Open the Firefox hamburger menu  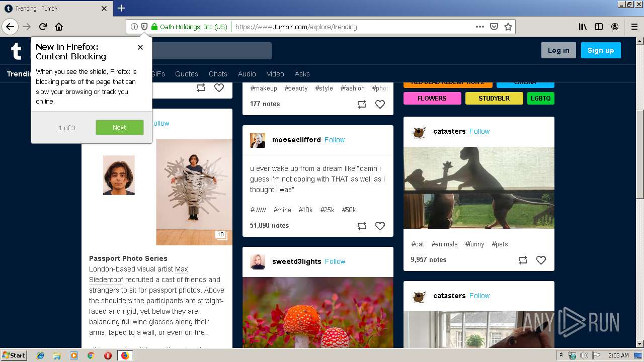(x=634, y=27)
